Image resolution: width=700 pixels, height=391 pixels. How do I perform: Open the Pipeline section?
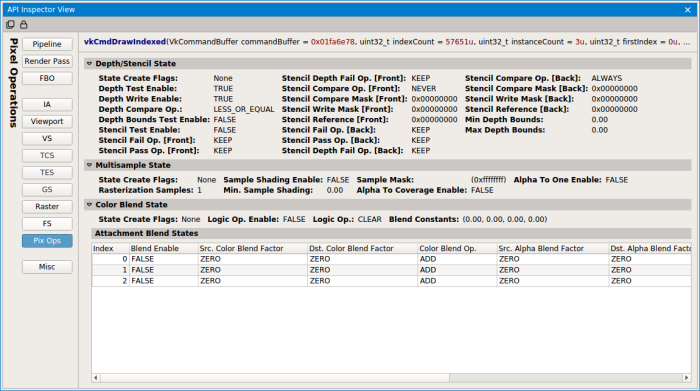pos(47,44)
